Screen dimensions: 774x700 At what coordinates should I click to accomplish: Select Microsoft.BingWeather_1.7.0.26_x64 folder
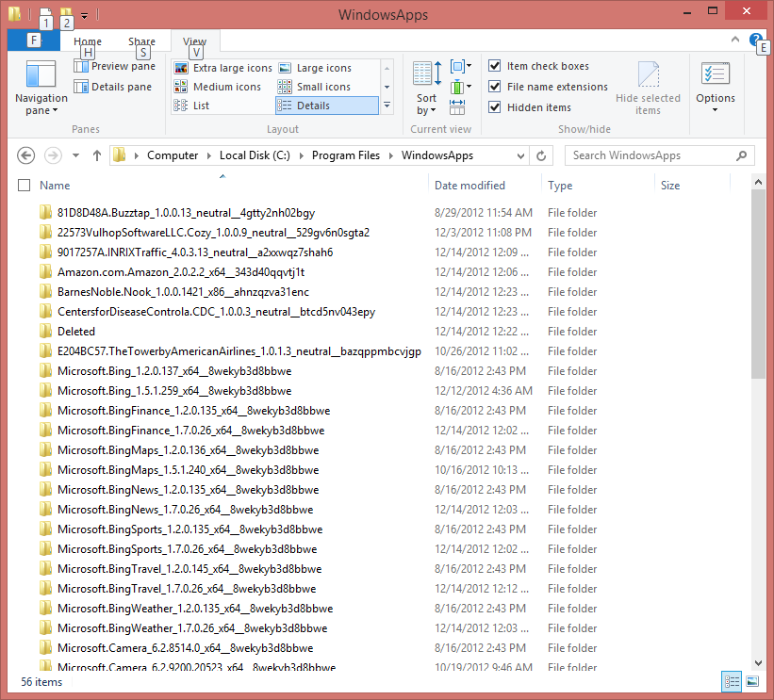click(192, 628)
